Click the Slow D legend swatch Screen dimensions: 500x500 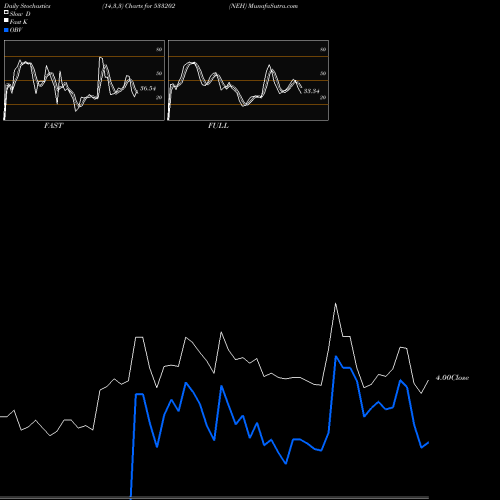click(6, 12)
